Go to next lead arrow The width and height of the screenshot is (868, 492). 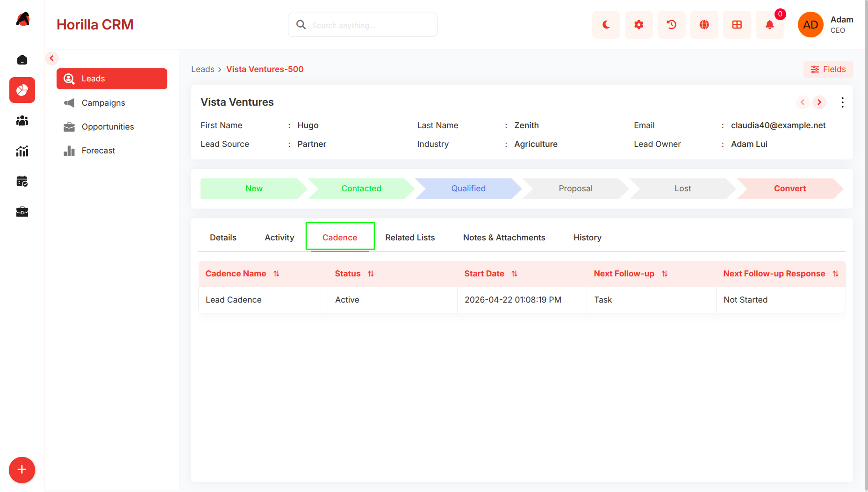coord(819,102)
